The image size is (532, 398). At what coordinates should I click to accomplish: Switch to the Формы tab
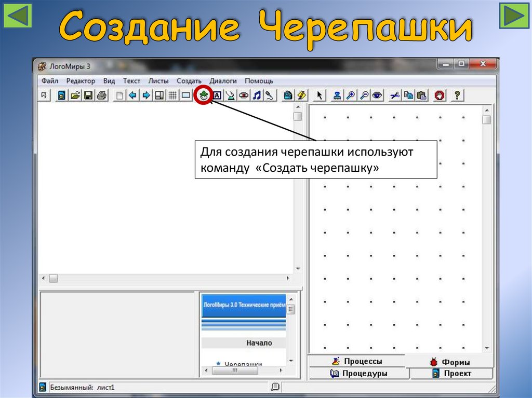(x=449, y=362)
